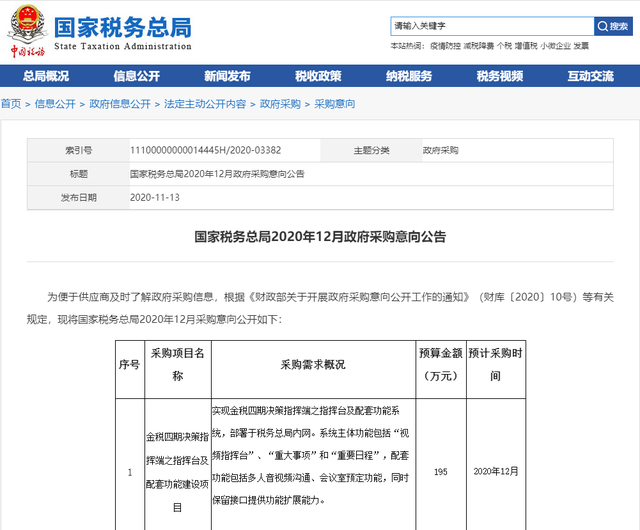
Task: Click the national emblem tax logo
Action: 27,31
